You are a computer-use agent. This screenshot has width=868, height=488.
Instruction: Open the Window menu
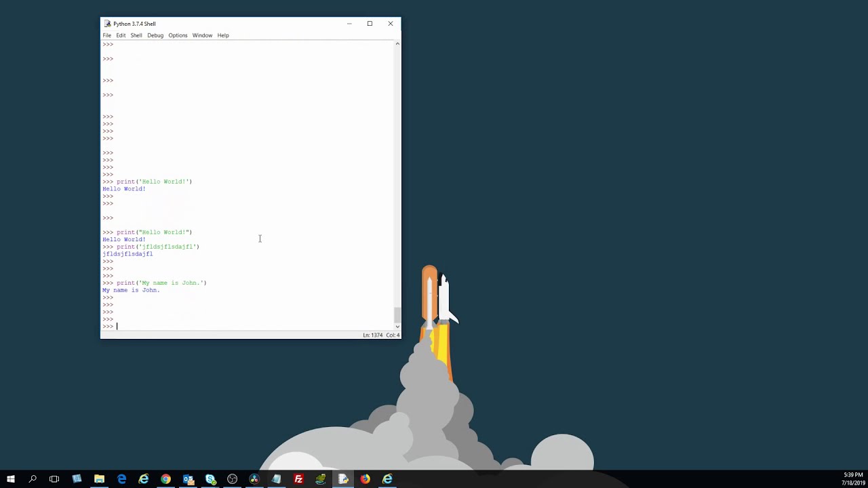point(202,35)
